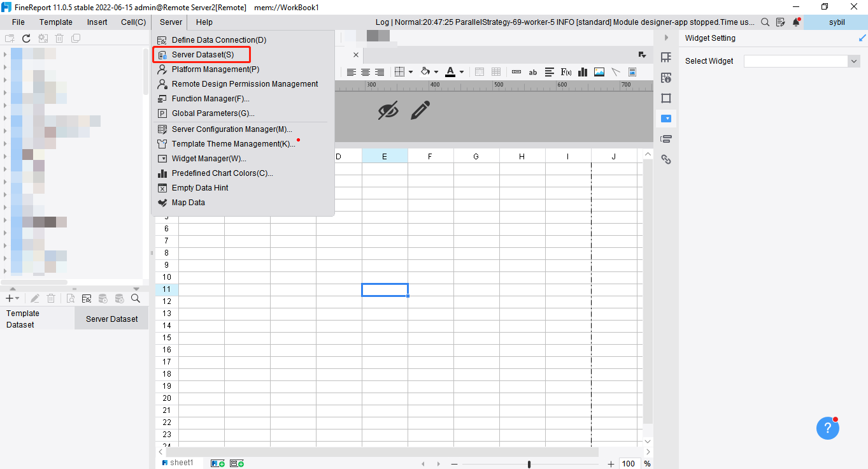Switch to Server Dataset tab
The height and width of the screenshot is (469, 868).
pyautogui.click(x=111, y=319)
